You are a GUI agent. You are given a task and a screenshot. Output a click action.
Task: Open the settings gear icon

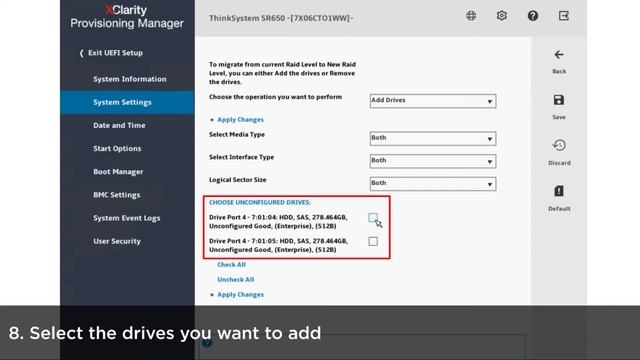(x=502, y=16)
